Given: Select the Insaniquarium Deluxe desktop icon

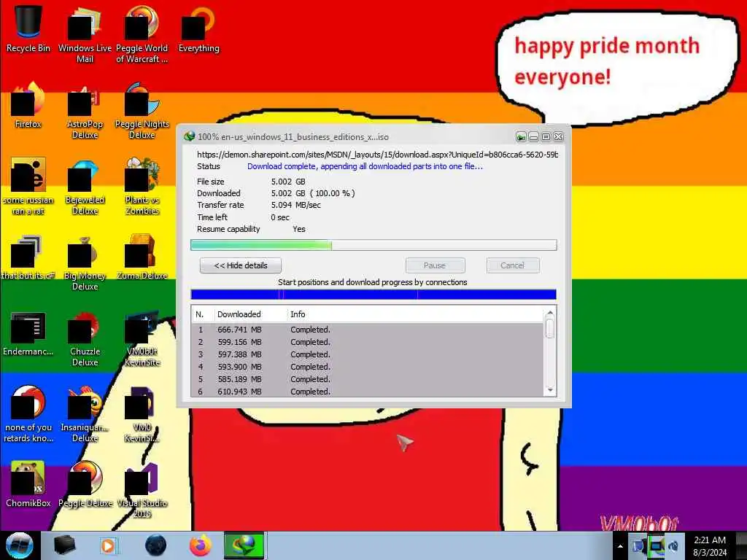Looking at the screenshot, I should pyautogui.click(x=85, y=414).
